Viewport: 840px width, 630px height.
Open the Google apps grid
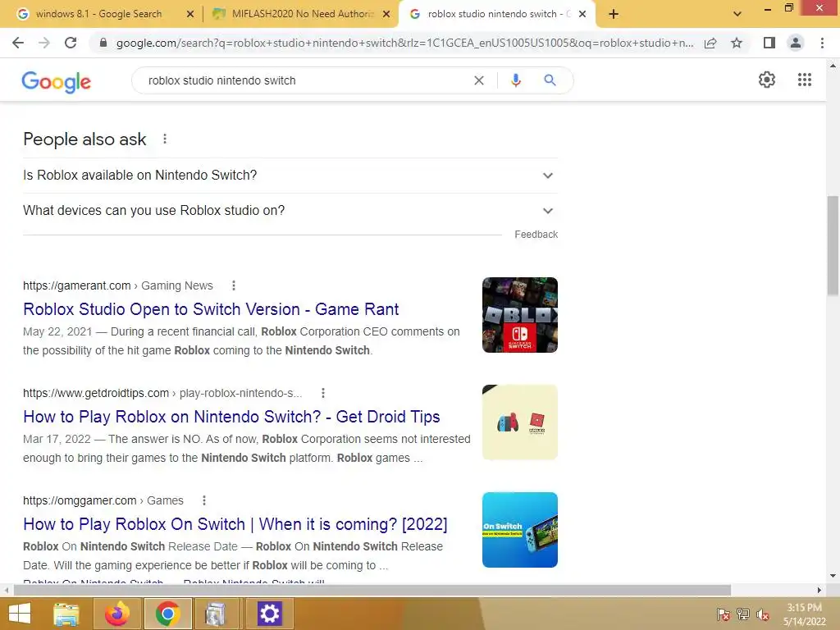(805, 80)
